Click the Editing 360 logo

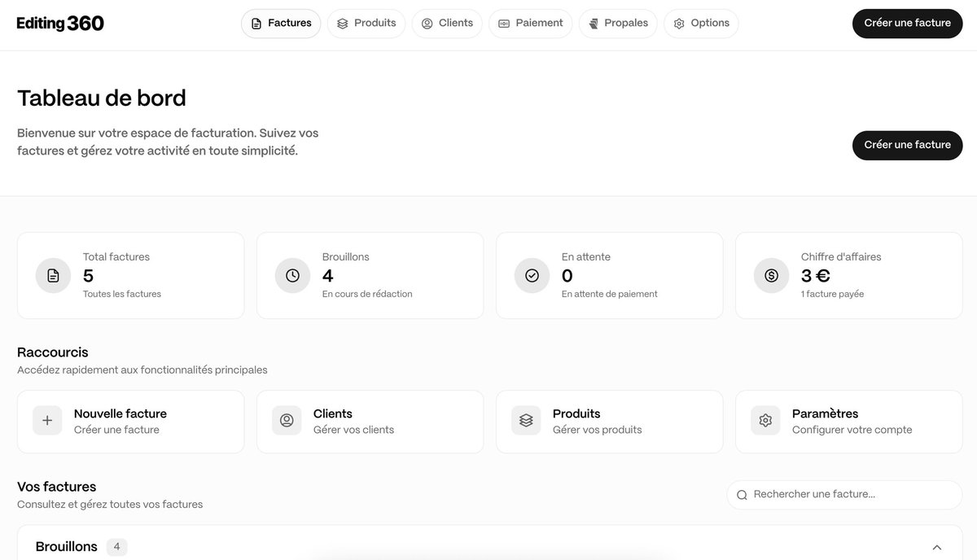click(60, 24)
